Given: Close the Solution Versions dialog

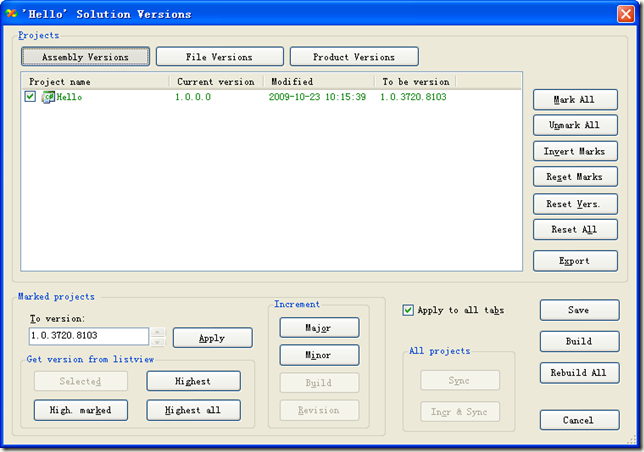Looking at the screenshot, I should 625,14.
